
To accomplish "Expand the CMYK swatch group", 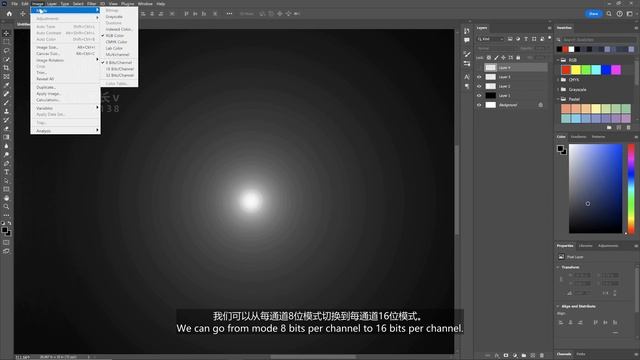I will [558, 80].
